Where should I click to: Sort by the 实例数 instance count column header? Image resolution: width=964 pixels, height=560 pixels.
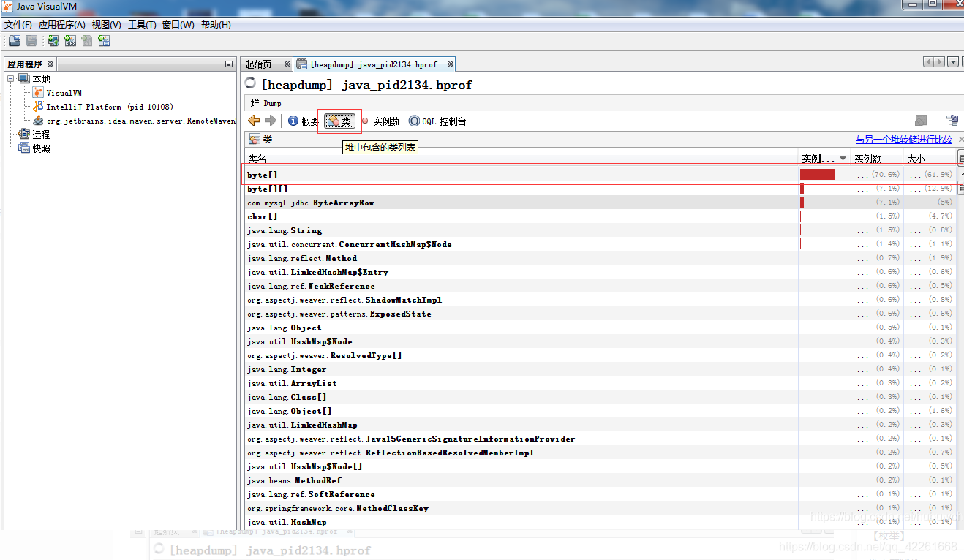(877, 159)
